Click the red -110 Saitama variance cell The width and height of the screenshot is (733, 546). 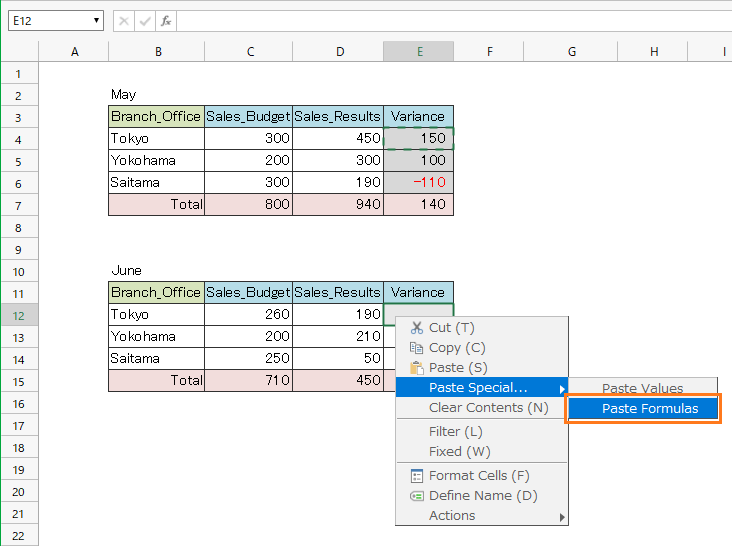point(418,183)
